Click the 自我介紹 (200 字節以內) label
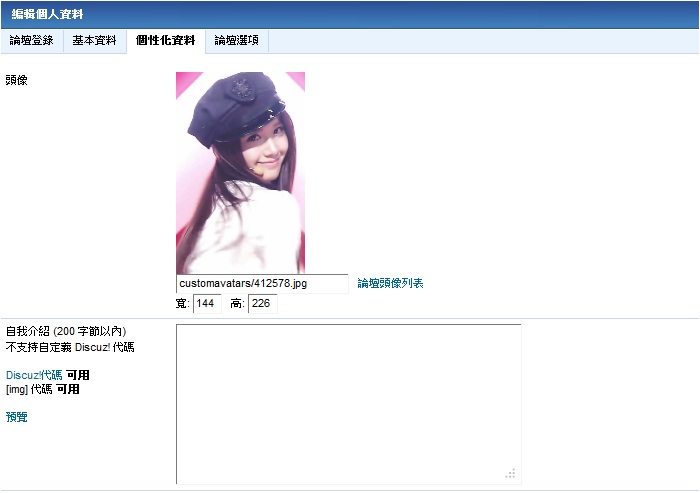700x493 pixels. [x=66, y=331]
